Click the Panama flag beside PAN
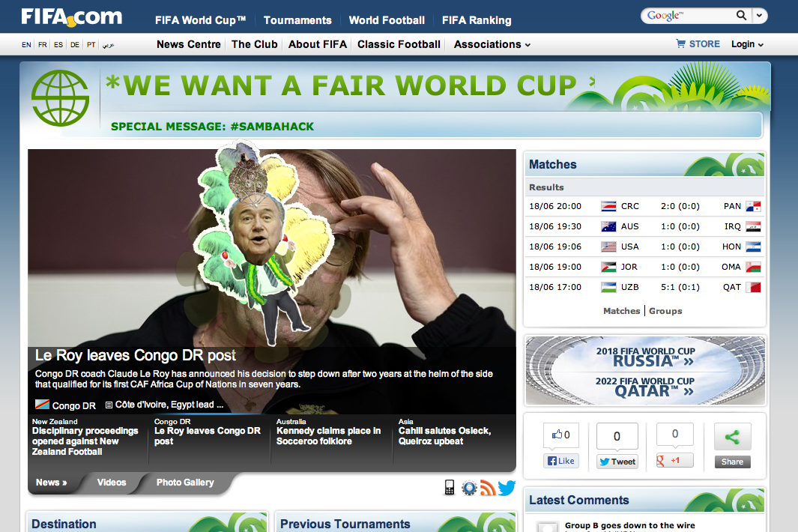798x532 pixels. 753,206
